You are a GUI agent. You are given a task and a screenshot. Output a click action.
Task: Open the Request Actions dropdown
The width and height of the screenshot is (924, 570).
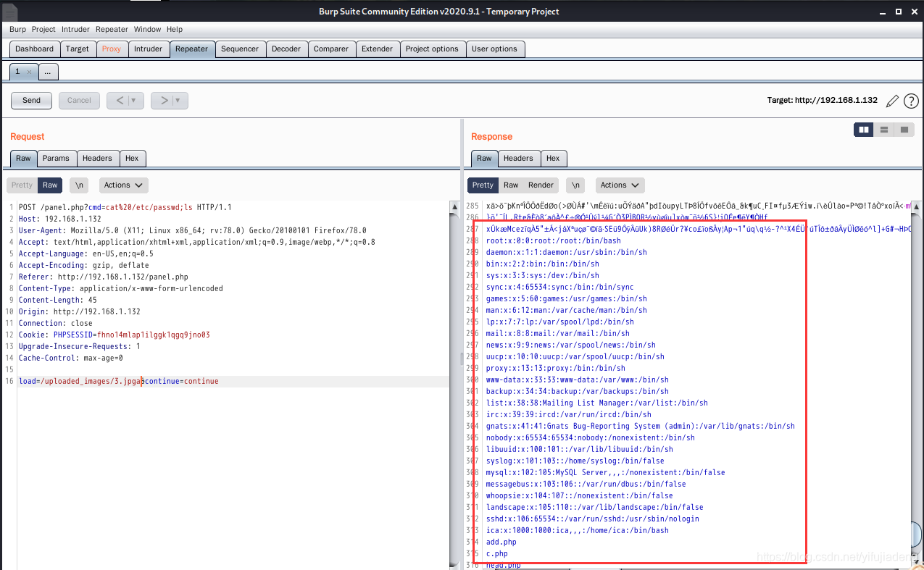(123, 185)
